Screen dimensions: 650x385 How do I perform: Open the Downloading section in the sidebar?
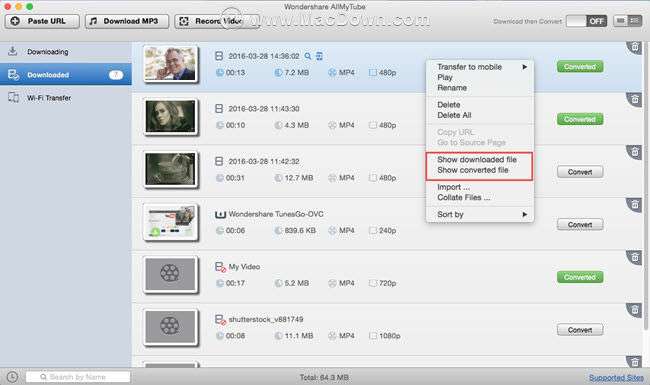(65, 52)
